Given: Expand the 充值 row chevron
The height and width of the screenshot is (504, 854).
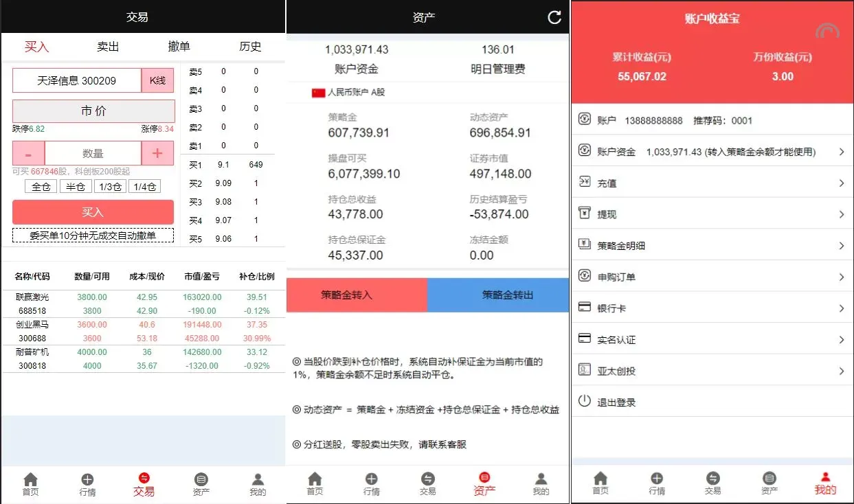Looking at the screenshot, I should point(842,183).
